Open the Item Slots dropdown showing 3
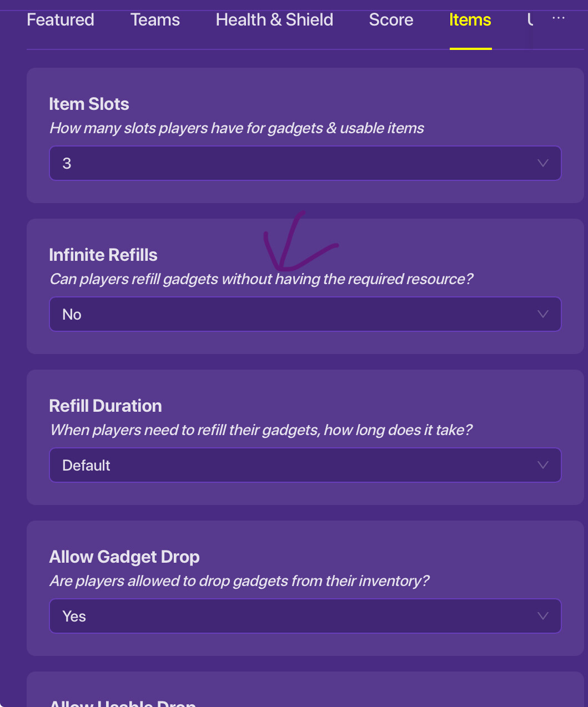This screenshot has height=707, width=588. point(305,163)
